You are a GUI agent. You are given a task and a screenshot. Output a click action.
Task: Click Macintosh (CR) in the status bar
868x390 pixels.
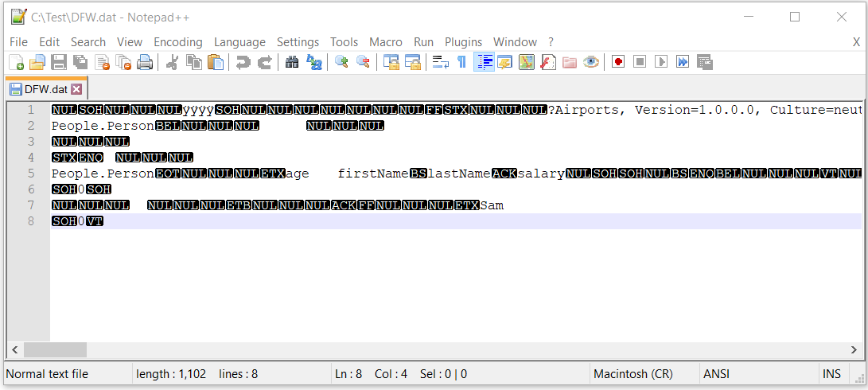pyautogui.click(x=633, y=375)
